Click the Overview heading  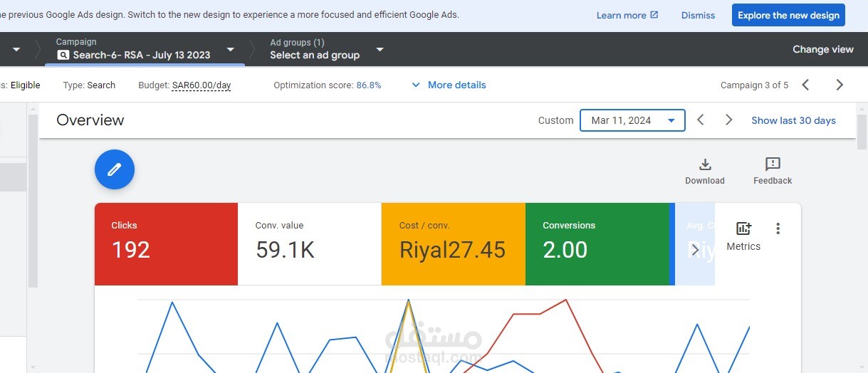coord(90,120)
